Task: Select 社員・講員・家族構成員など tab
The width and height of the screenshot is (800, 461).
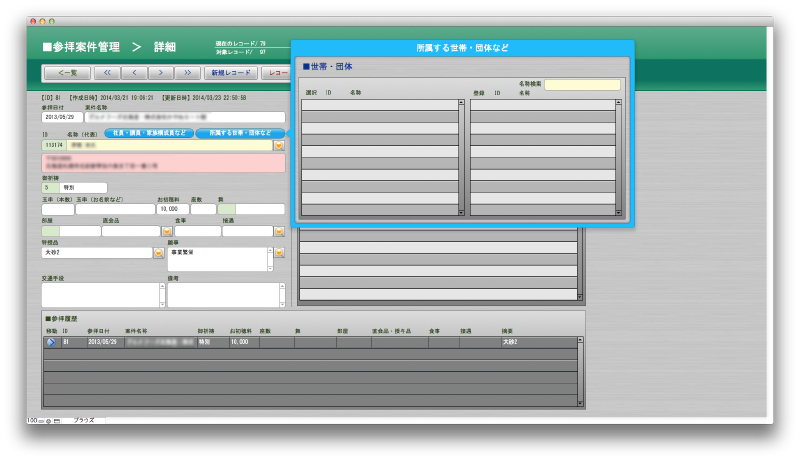Action: pyautogui.click(x=148, y=133)
